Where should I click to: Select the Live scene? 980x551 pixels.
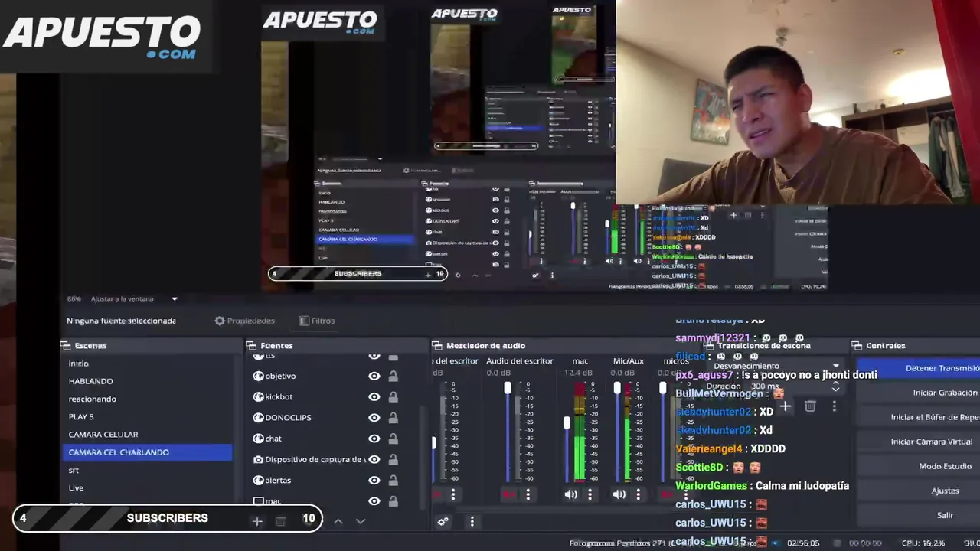coord(146,488)
